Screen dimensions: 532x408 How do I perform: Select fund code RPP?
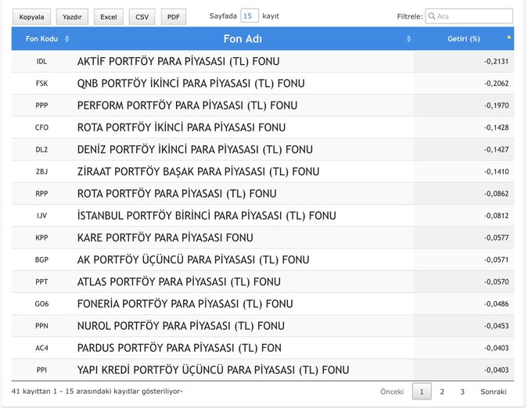41,194
